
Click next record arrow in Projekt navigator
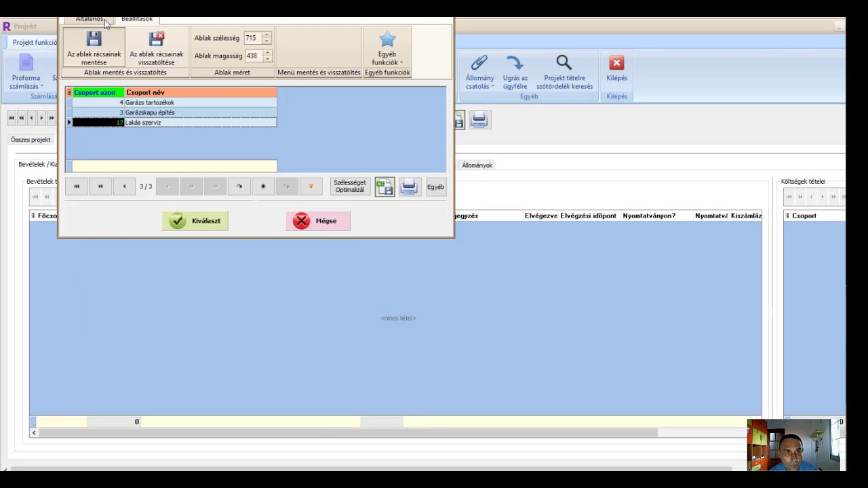[41, 118]
